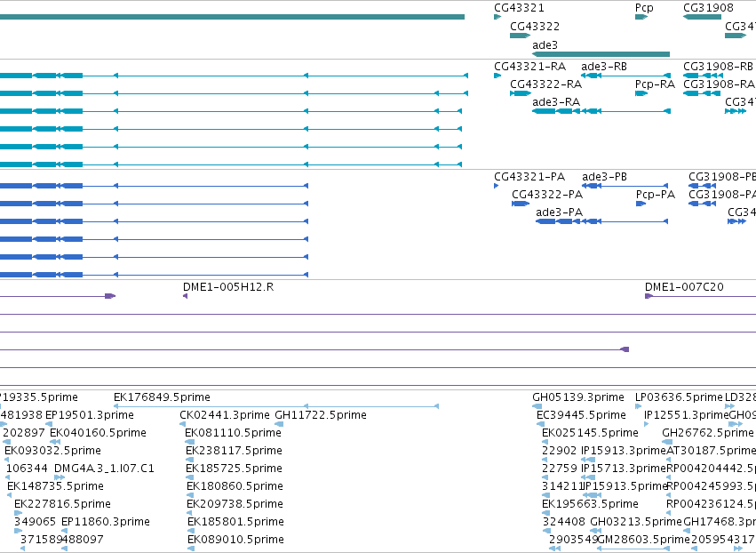This screenshot has height=553, width=756.
Task: Open the CG31908-RB transcript label
Action: tap(718, 66)
